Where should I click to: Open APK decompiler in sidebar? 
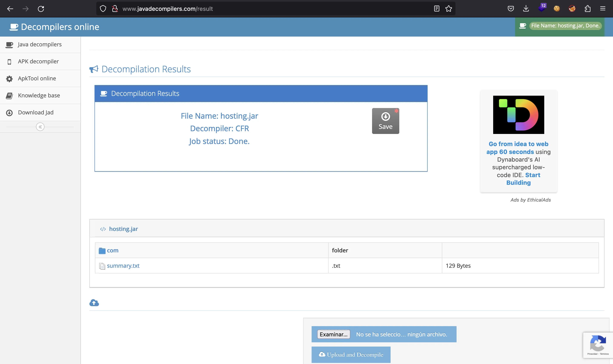40,61
